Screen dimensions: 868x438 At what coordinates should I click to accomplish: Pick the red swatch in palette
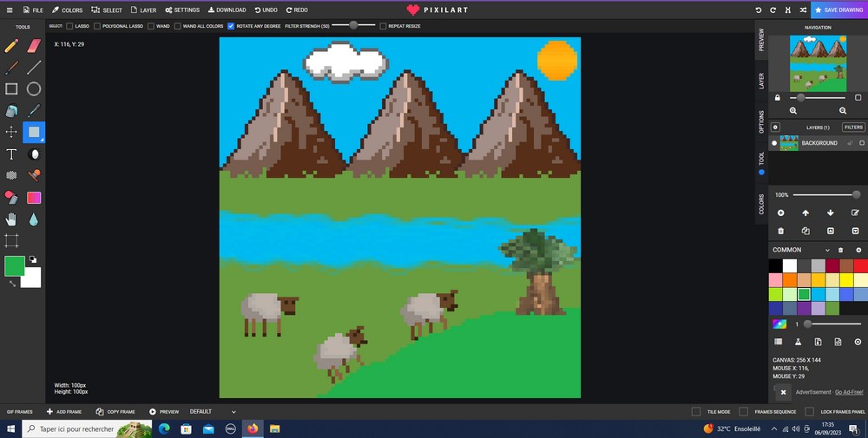[x=860, y=266]
